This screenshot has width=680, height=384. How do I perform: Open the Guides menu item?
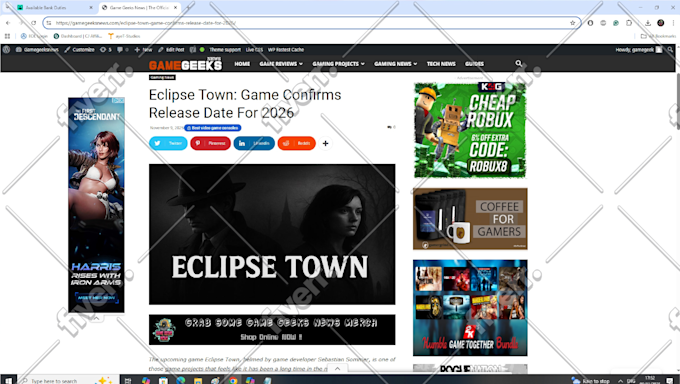coord(474,64)
